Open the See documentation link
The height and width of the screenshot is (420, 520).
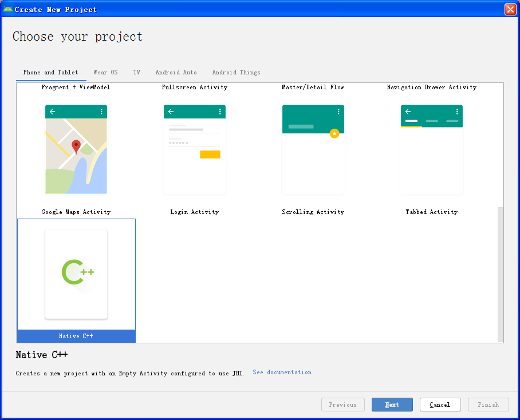tap(282, 373)
